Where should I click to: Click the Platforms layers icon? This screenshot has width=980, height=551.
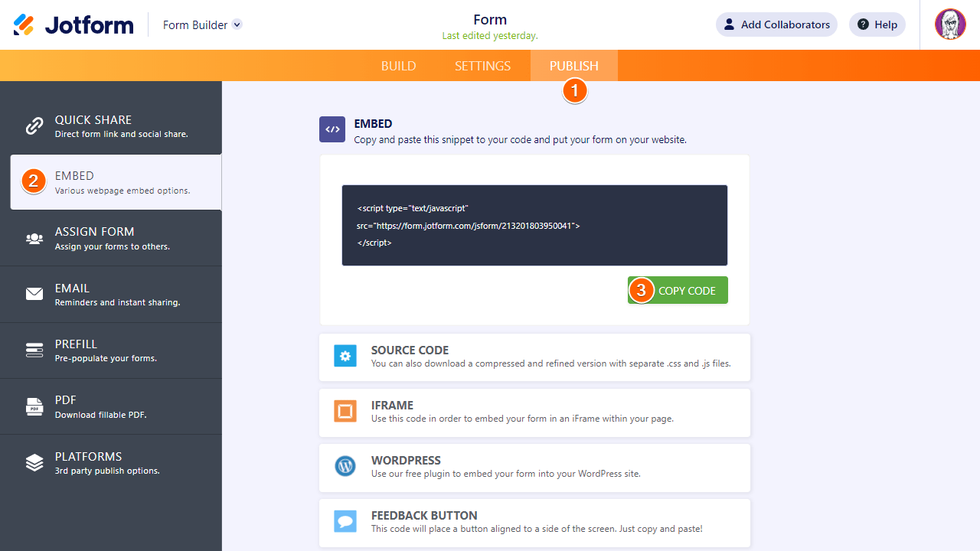(34, 462)
